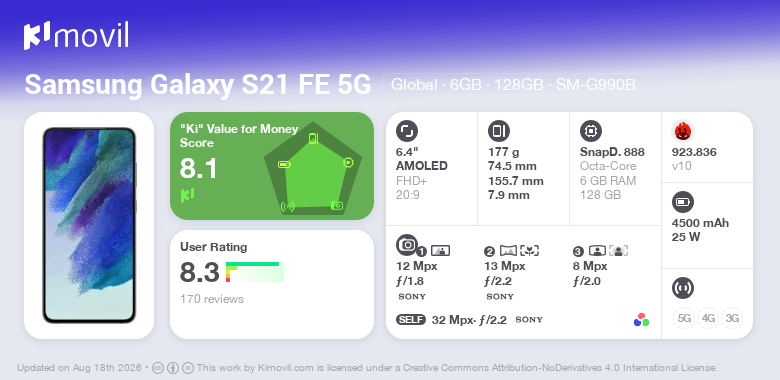Click the Kimovil logo

tap(76, 35)
